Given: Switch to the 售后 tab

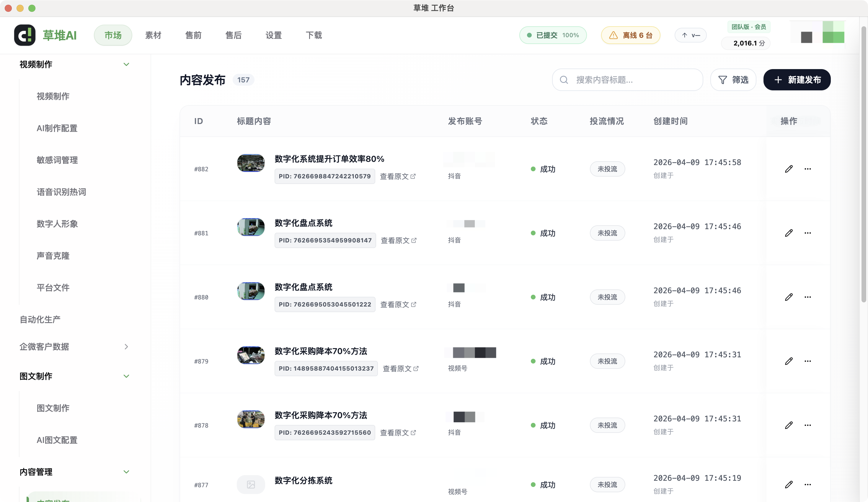Looking at the screenshot, I should (234, 35).
